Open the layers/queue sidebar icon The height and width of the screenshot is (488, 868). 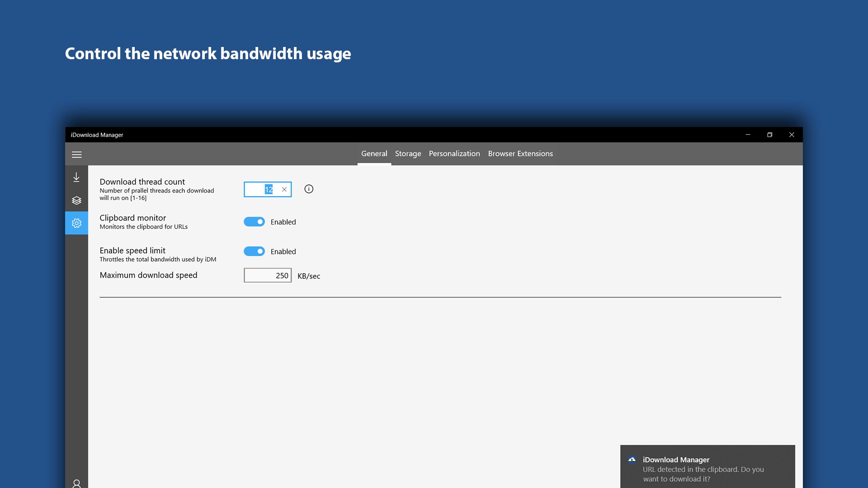coord(76,200)
